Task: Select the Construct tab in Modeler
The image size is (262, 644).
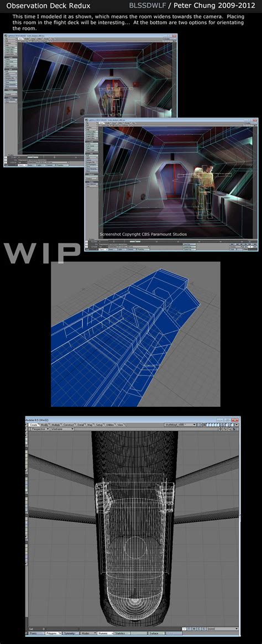Action: pos(68,425)
